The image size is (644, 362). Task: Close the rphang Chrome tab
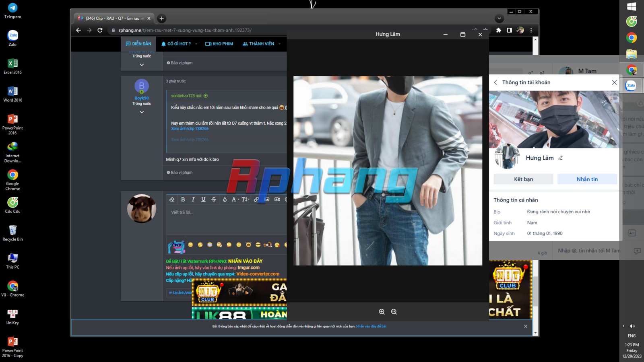(x=149, y=19)
